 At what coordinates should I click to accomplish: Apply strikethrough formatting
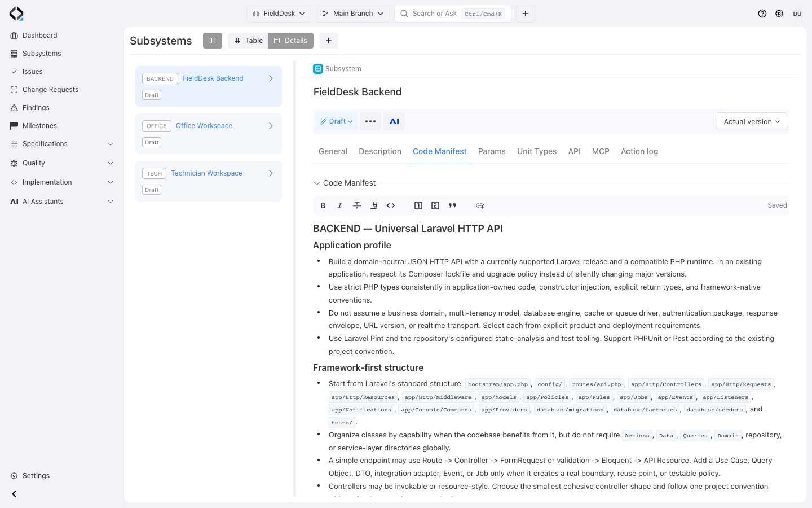point(357,205)
